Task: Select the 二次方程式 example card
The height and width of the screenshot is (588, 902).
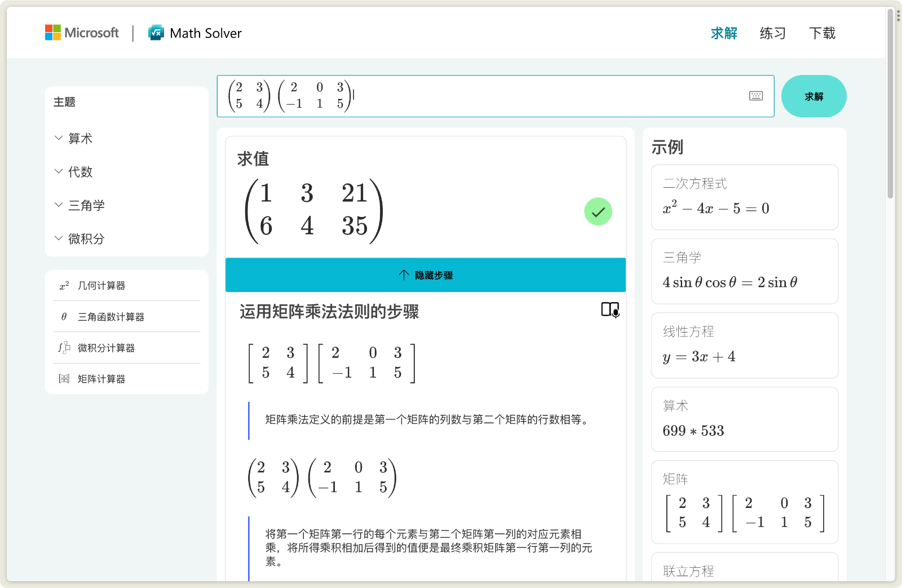Action: point(745,197)
